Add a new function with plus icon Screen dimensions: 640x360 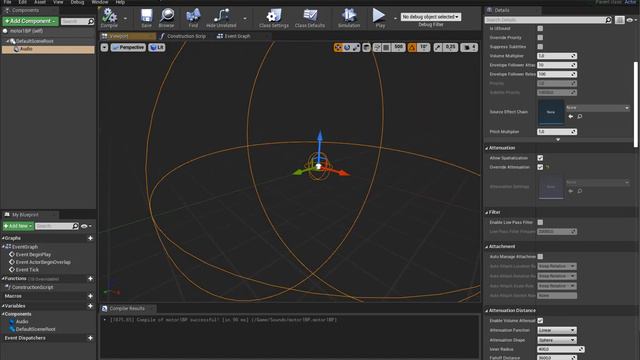click(90, 278)
